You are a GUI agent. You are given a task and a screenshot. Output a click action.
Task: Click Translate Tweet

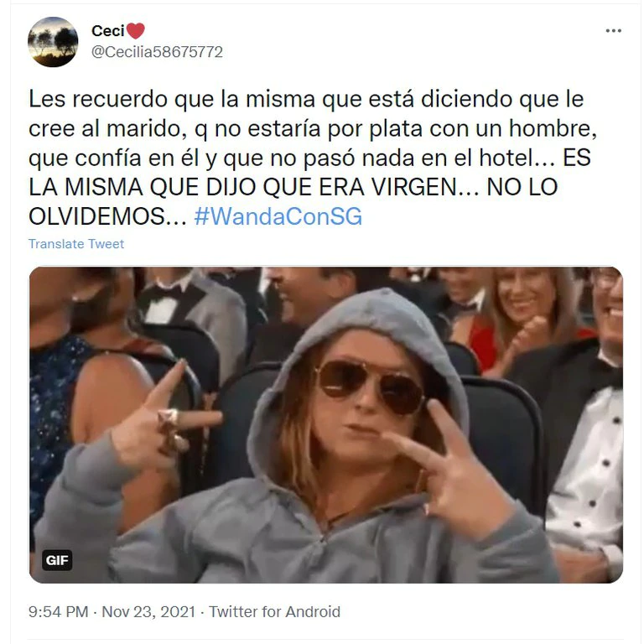[x=76, y=243]
